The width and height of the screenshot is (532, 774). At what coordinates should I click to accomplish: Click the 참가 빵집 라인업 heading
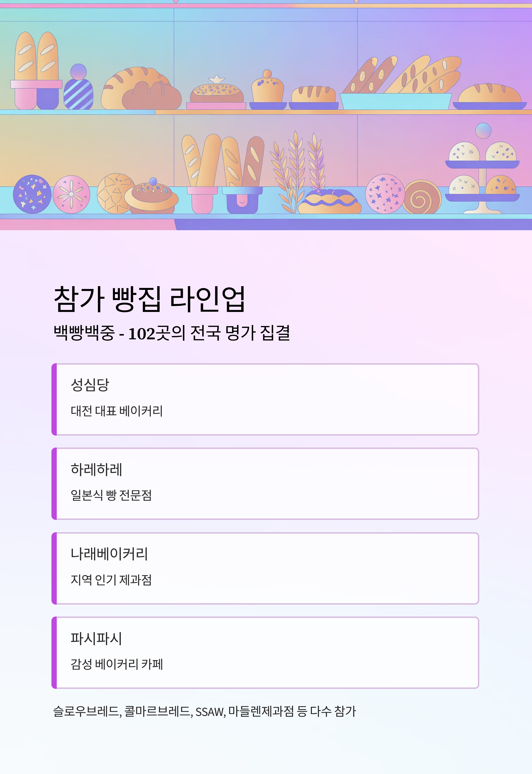click(x=150, y=299)
